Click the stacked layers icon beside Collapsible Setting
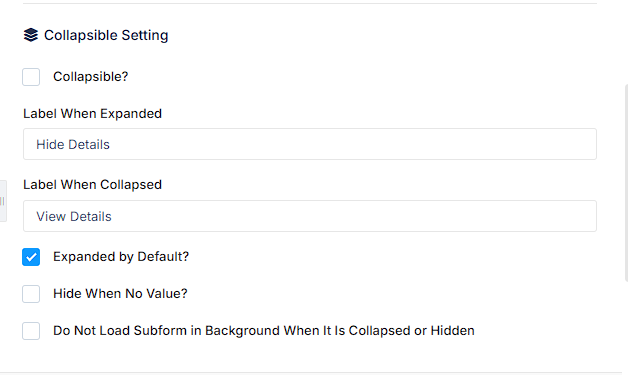Screen dimensions: 628x375 click(x=31, y=35)
